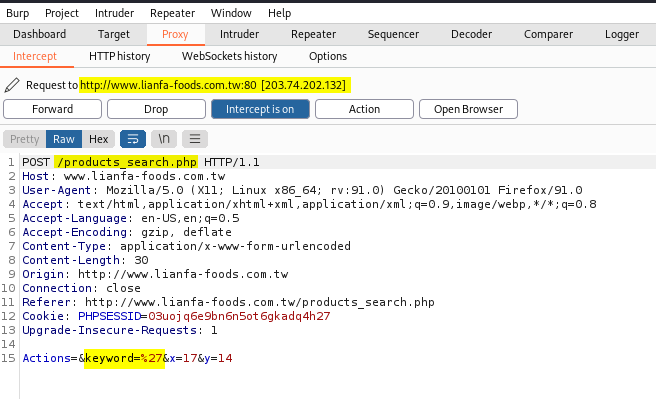This screenshot has height=399, width=656.
Task: Click the Host header line
Action: coord(124,176)
